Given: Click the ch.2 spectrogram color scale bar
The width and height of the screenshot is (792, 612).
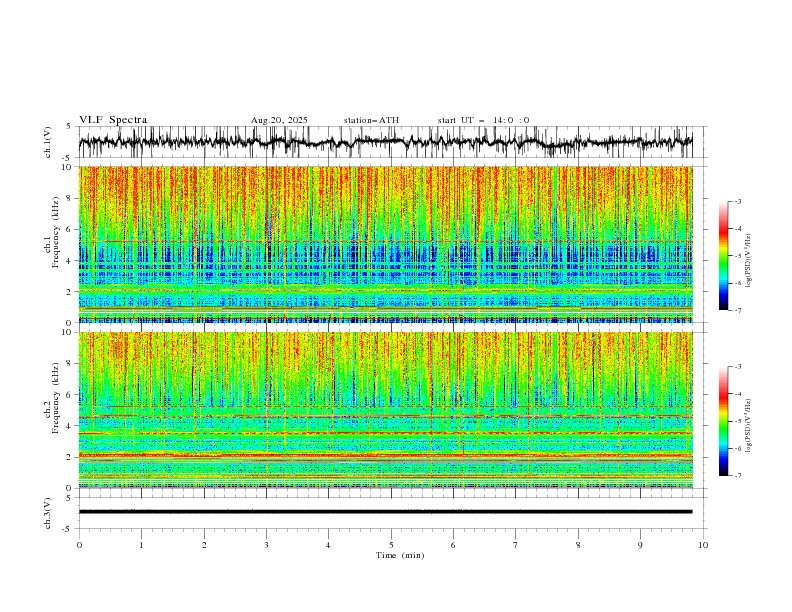Looking at the screenshot, I should [723, 421].
